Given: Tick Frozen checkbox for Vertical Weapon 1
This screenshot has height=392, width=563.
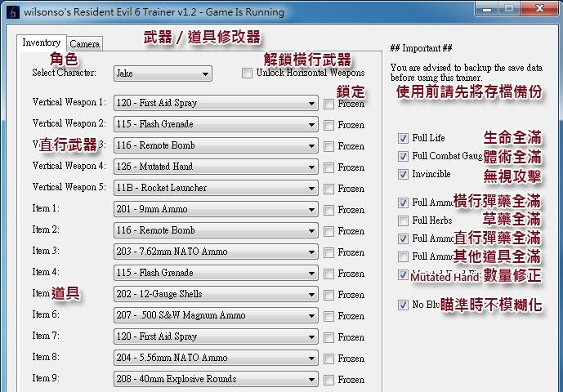Looking at the screenshot, I should click(328, 104).
